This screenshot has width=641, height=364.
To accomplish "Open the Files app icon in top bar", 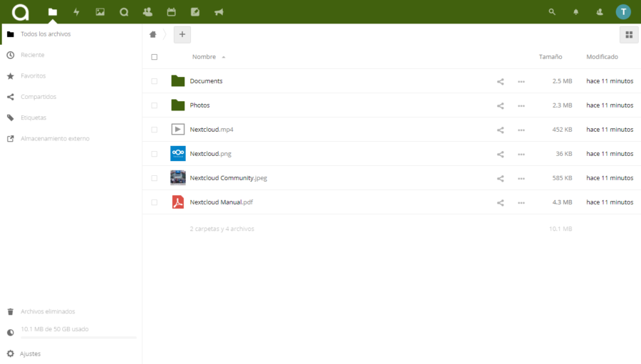I will pyautogui.click(x=52, y=12).
